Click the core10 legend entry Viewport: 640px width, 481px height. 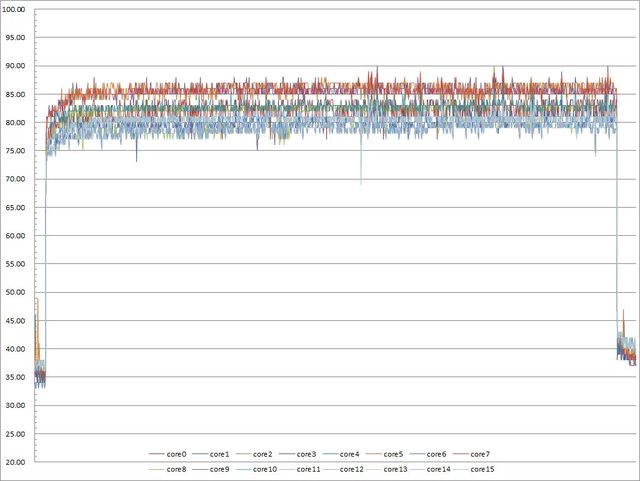tap(265, 469)
